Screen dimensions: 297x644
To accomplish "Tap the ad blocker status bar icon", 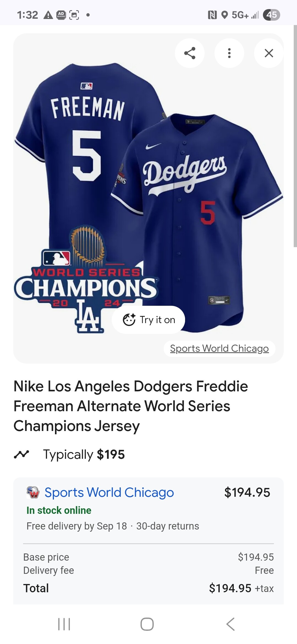I will pyautogui.click(x=61, y=15).
